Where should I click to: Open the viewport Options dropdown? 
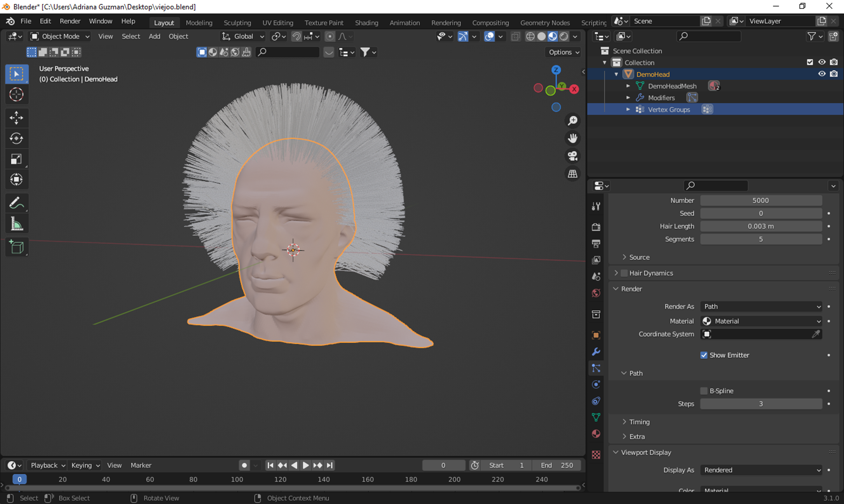(x=564, y=52)
